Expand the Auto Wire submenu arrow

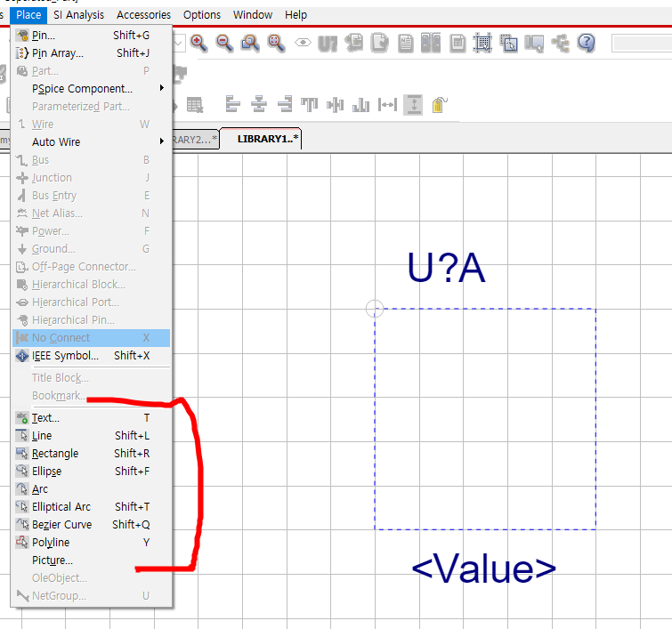(x=162, y=141)
